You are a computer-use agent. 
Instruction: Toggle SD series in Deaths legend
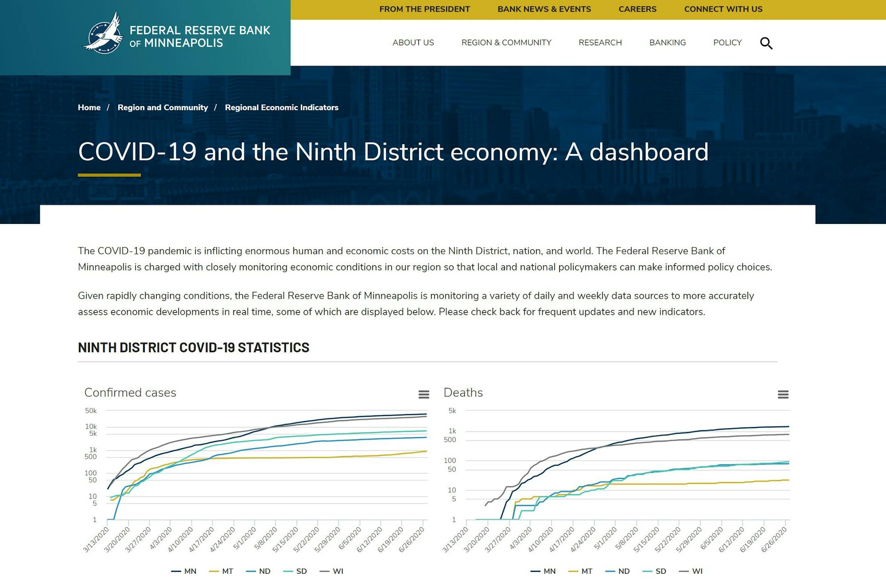tap(654, 571)
